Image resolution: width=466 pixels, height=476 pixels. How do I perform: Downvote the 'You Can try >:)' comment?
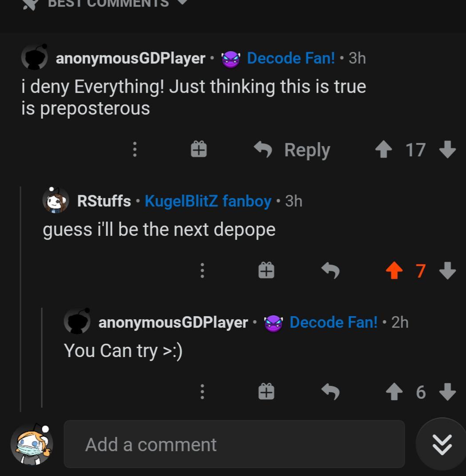click(447, 392)
